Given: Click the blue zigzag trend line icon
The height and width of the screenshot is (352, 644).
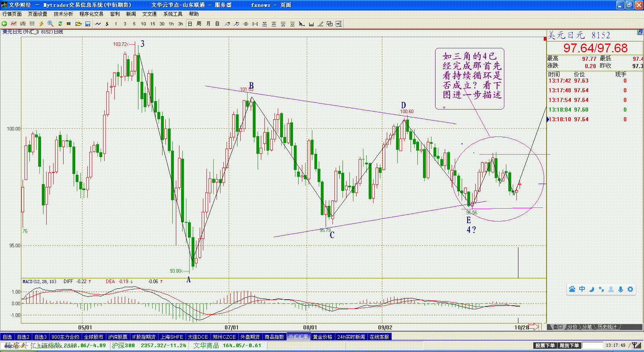Looking at the screenshot, I should [98, 24].
